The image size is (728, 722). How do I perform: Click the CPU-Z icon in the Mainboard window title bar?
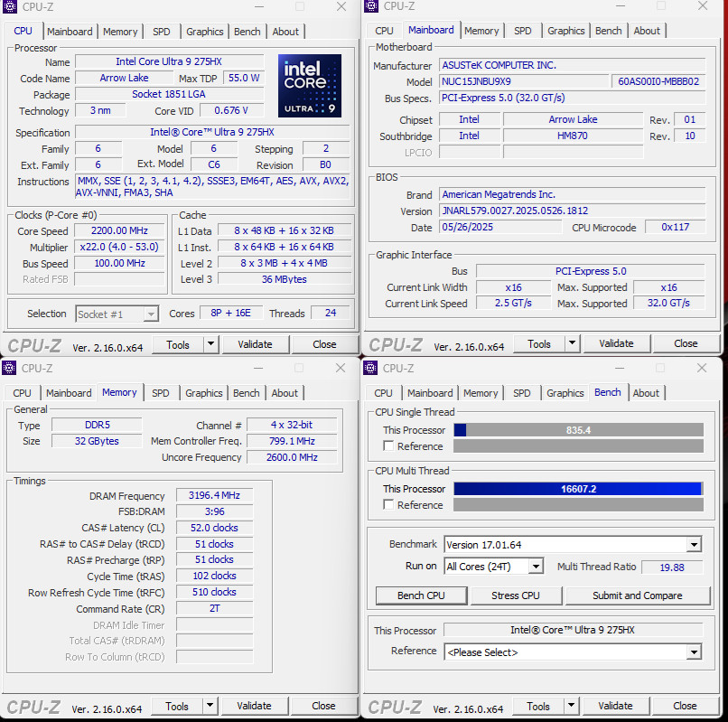tap(371, 6)
